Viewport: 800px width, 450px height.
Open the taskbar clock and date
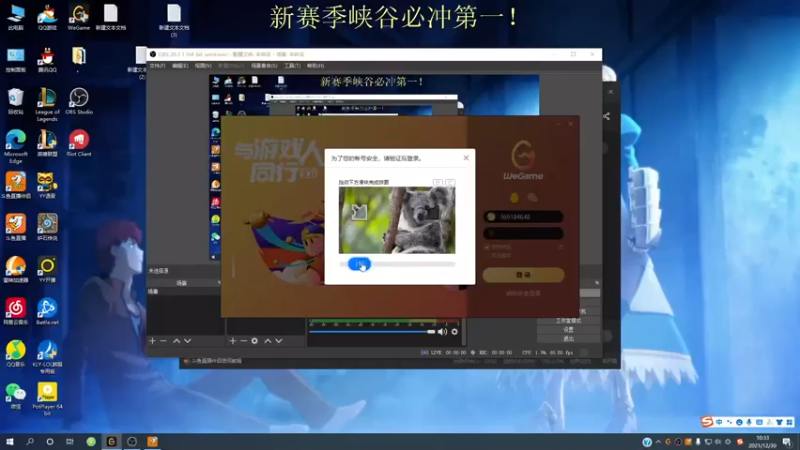(762, 441)
